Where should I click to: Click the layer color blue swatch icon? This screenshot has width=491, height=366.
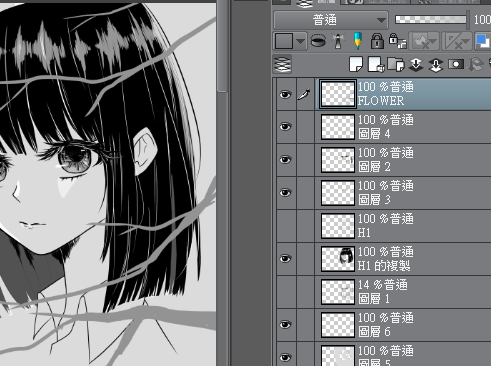[x=483, y=41]
